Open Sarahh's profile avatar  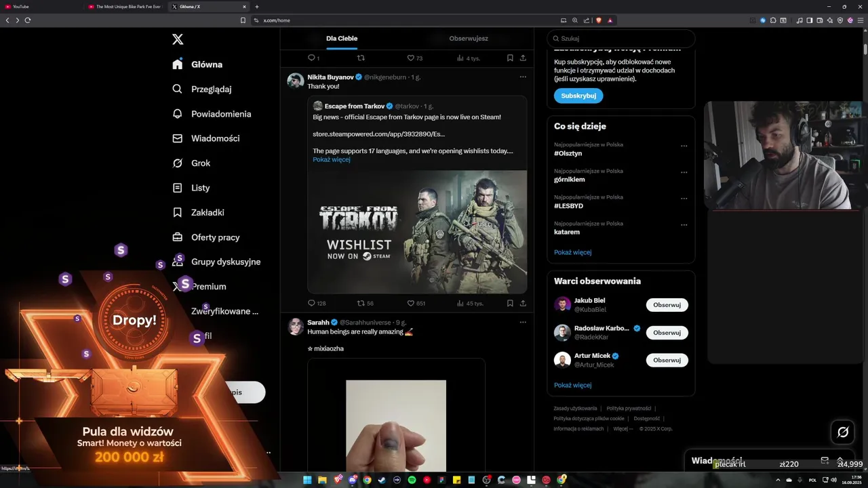pyautogui.click(x=296, y=326)
